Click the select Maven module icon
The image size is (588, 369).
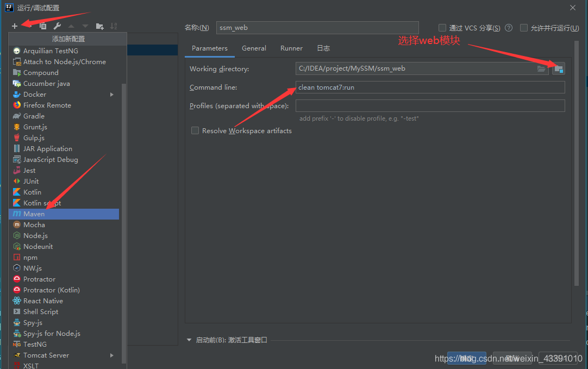(x=558, y=69)
